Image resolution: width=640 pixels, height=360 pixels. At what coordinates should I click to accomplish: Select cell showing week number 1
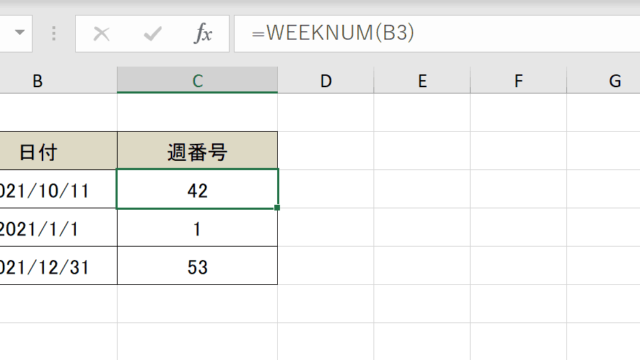click(x=198, y=227)
